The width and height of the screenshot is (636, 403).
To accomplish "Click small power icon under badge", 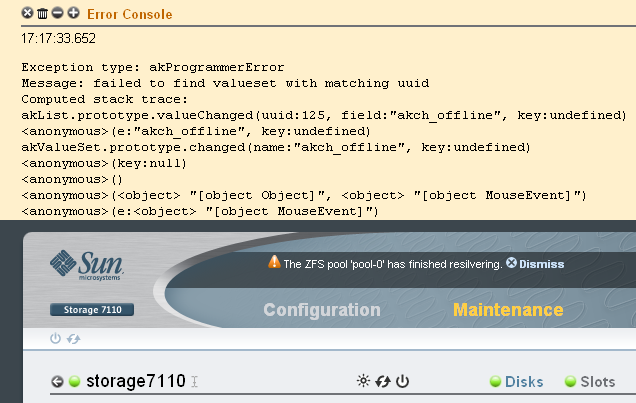I will tap(55, 339).
